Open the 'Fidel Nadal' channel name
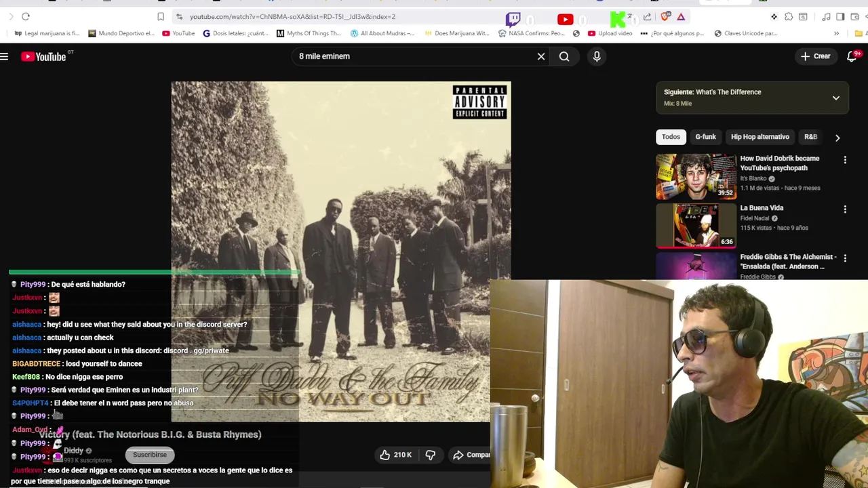The width and height of the screenshot is (868, 488). click(755, 218)
